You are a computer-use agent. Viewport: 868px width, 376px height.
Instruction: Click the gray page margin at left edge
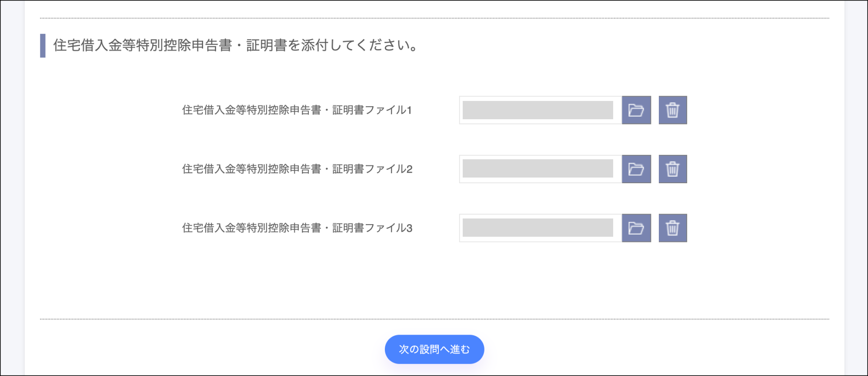pos(12,188)
